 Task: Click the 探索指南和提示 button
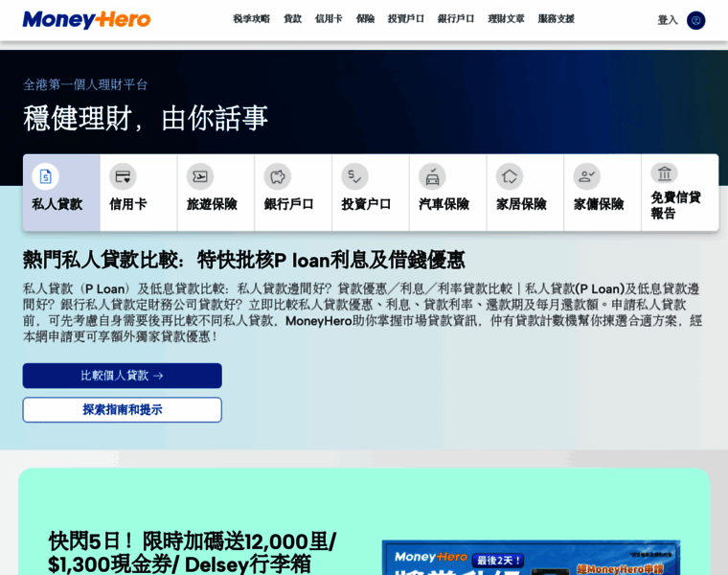(x=122, y=409)
